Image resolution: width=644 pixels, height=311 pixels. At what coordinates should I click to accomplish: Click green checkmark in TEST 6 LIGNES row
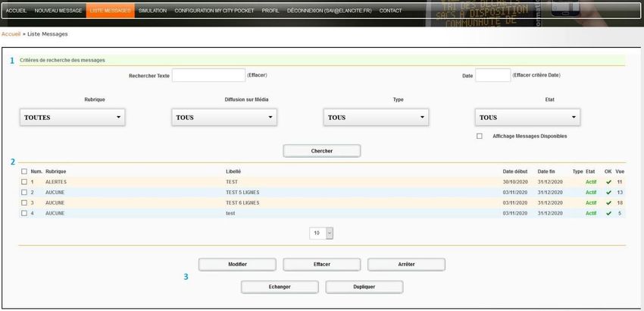click(x=608, y=203)
